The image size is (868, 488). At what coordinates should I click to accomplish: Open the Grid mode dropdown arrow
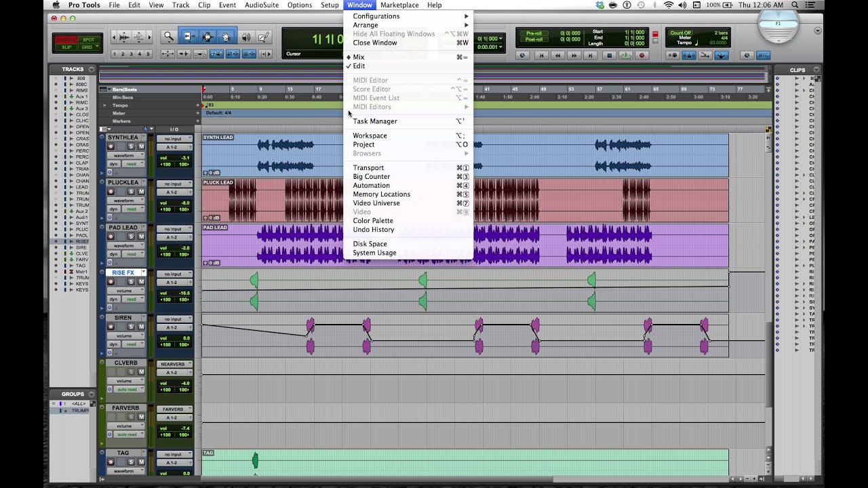click(x=98, y=47)
